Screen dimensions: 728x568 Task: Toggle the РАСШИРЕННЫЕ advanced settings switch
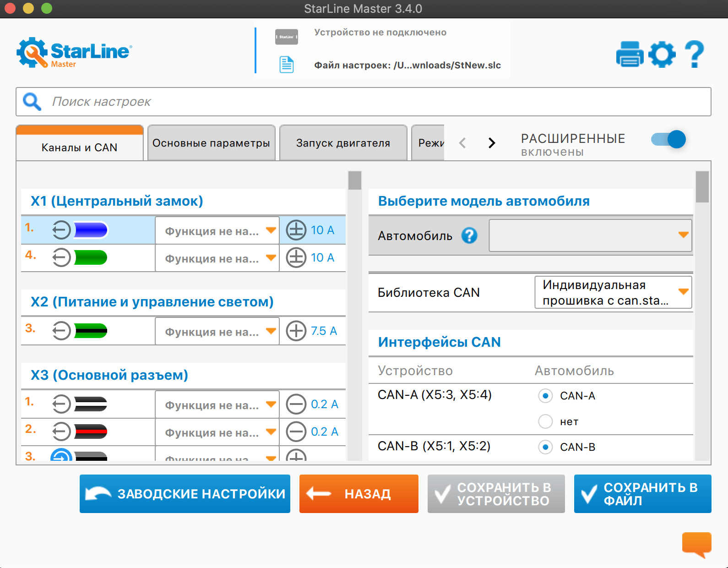(x=668, y=139)
